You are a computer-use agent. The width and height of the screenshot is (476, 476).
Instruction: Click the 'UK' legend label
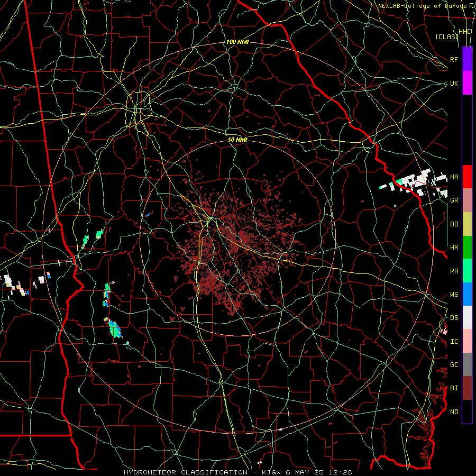[454, 83]
